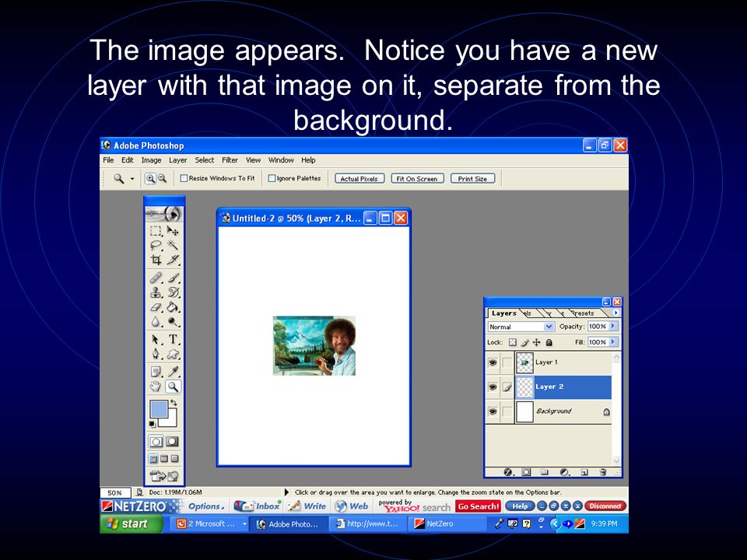Image resolution: width=747 pixels, height=560 pixels.
Task: Select the Hand tool
Action: [x=156, y=387]
